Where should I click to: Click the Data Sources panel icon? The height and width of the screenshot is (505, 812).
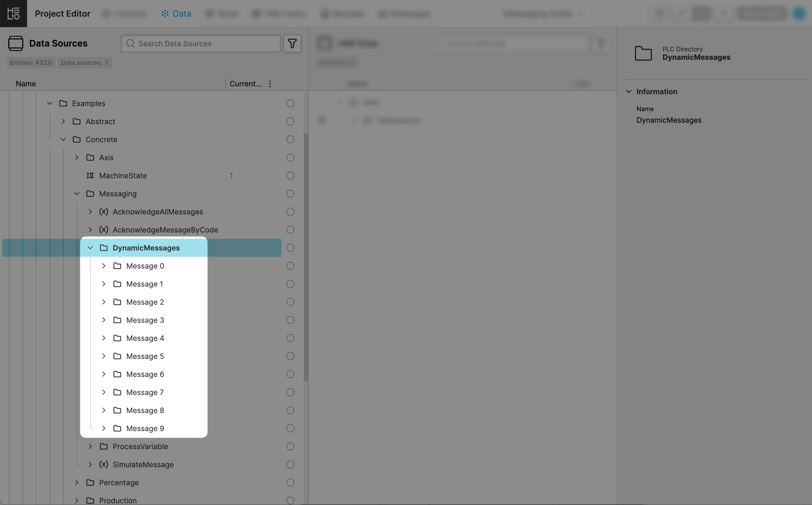16,43
